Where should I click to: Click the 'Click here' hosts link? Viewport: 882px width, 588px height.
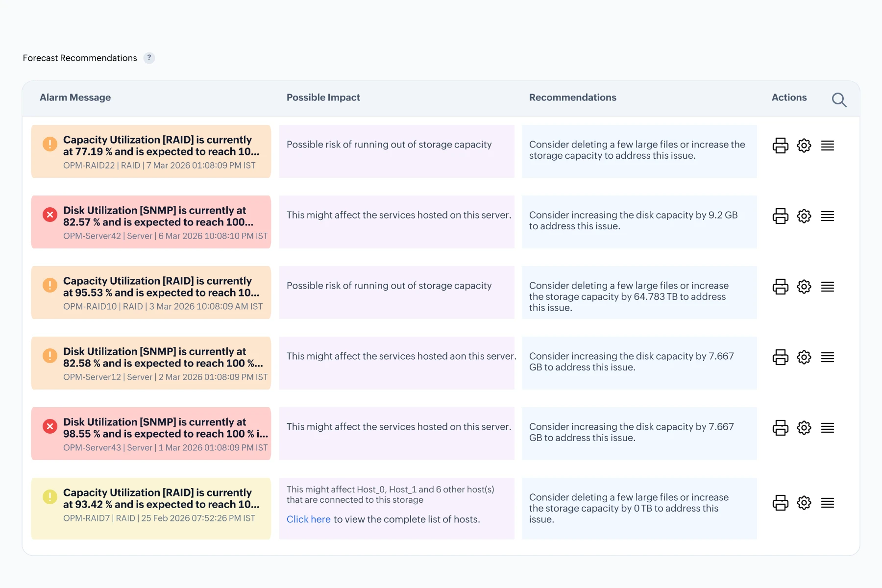pyautogui.click(x=308, y=519)
